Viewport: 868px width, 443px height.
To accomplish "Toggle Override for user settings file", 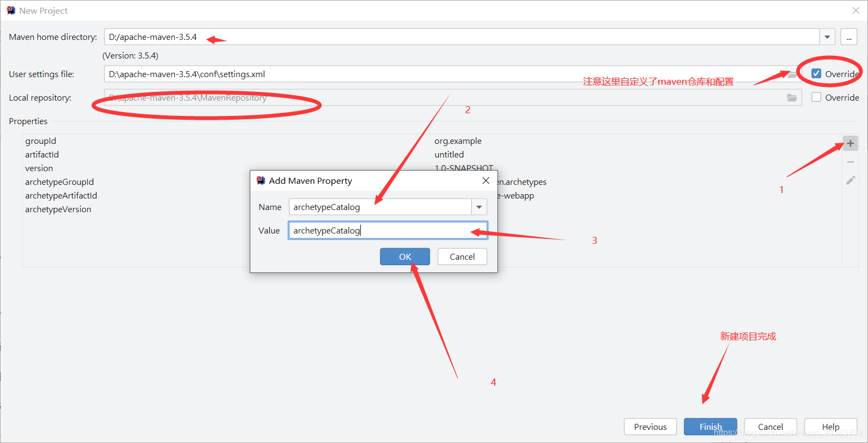I will pos(816,74).
